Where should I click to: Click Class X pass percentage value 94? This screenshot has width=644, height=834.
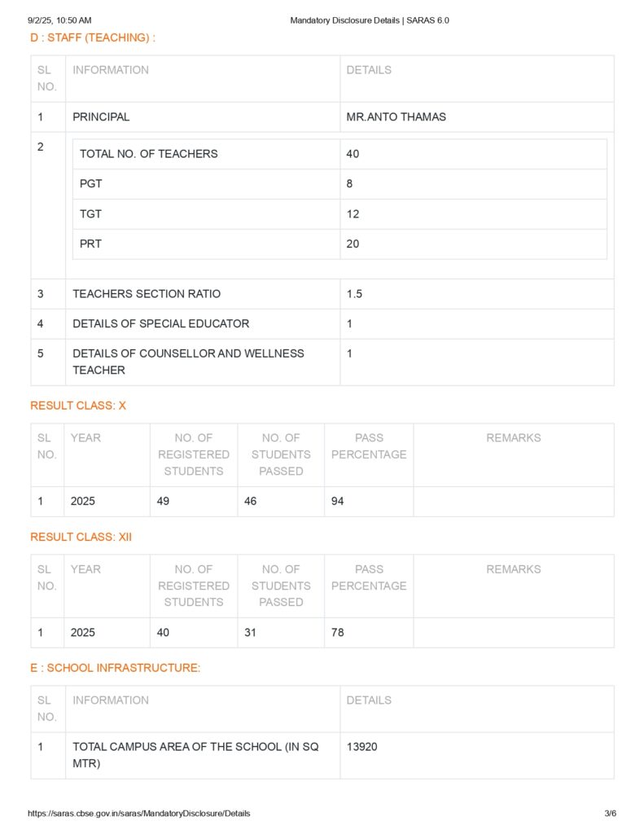(x=337, y=502)
